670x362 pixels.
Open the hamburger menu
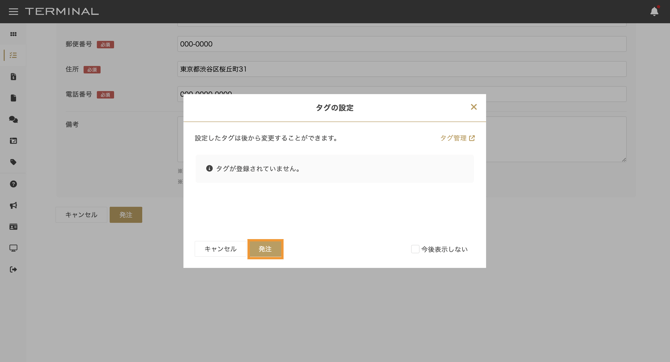pyautogui.click(x=13, y=12)
